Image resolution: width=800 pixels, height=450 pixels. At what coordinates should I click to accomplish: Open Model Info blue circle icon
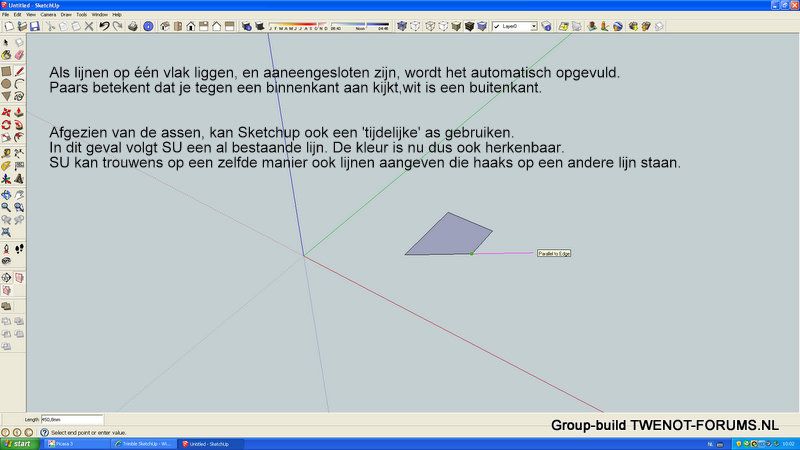pos(148,26)
